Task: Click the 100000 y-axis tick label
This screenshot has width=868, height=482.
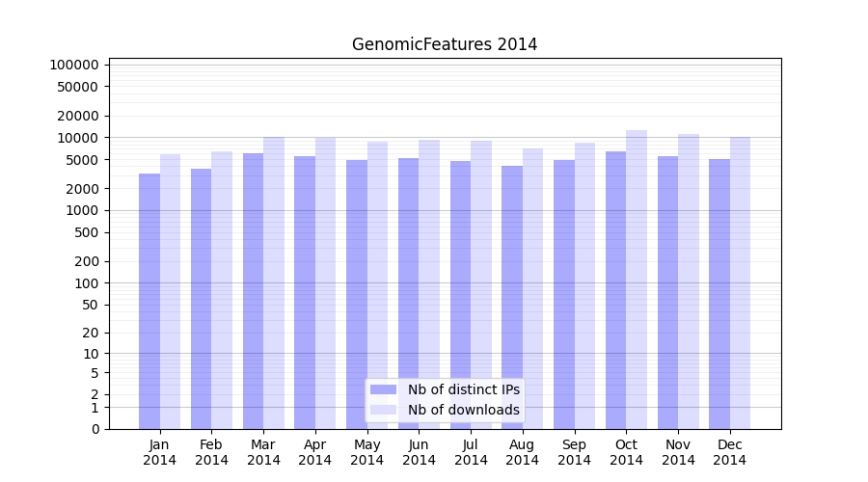Action: coord(74,65)
